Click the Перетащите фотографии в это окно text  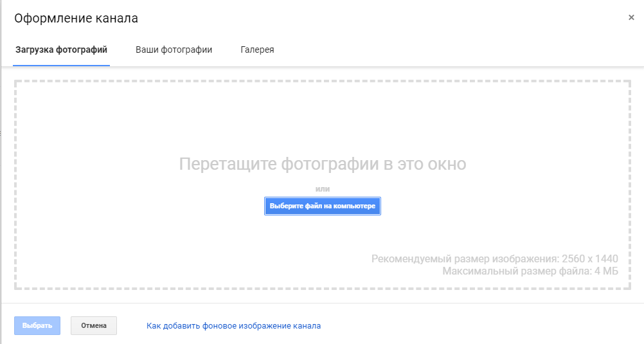(322, 164)
